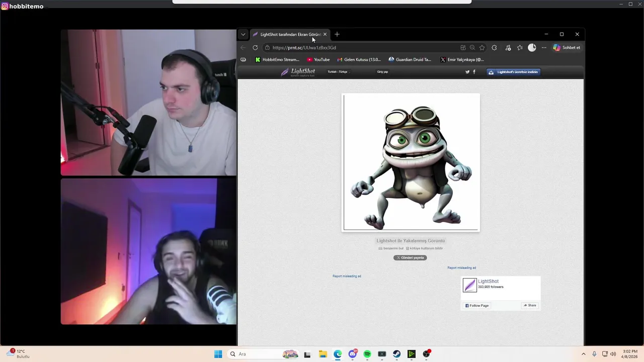
Task: Open the volume speaker icon in the tray
Action: pos(613,354)
